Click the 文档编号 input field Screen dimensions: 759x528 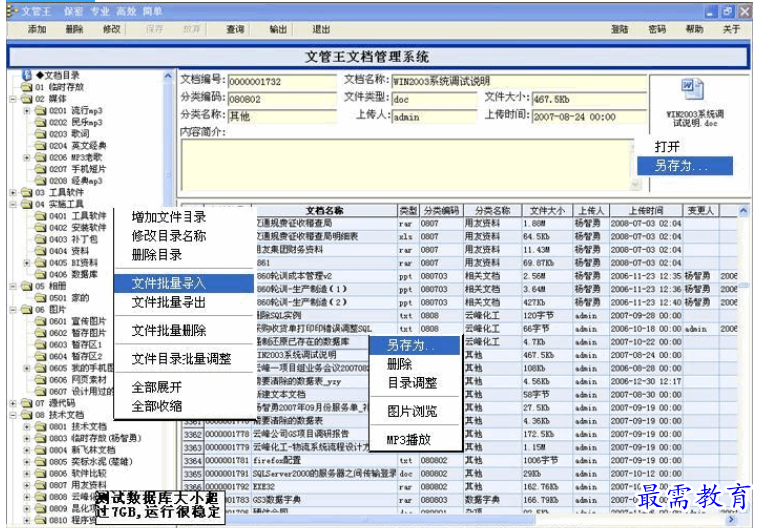tap(282, 82)
